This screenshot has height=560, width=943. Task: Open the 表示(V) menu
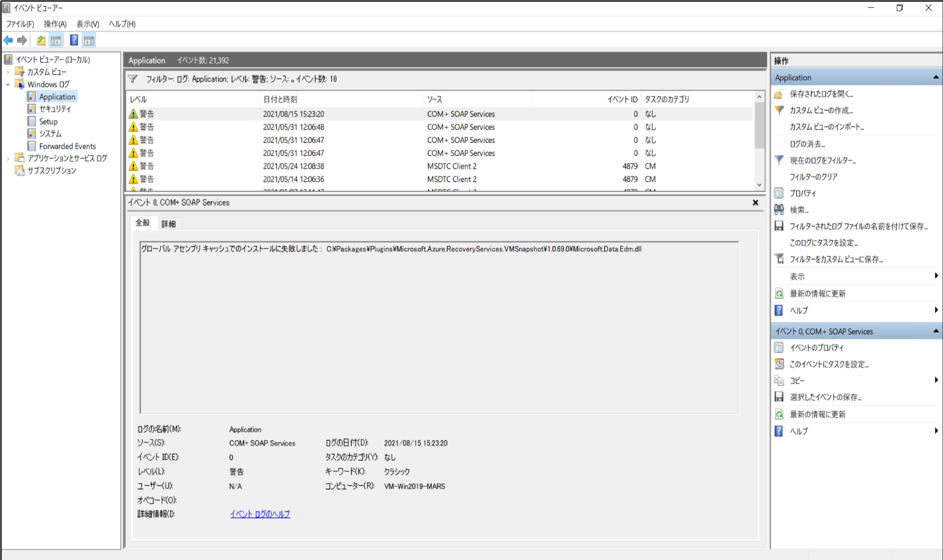[87, 24]
